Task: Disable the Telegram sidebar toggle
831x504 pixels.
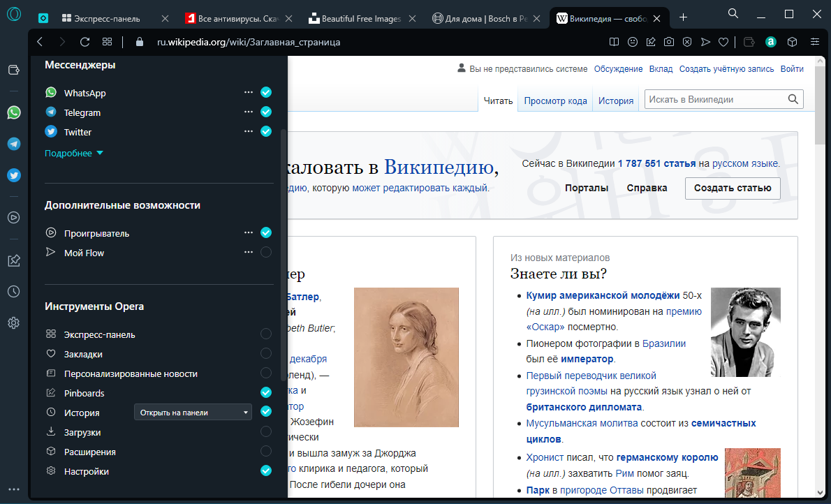Action: point(266,112)
